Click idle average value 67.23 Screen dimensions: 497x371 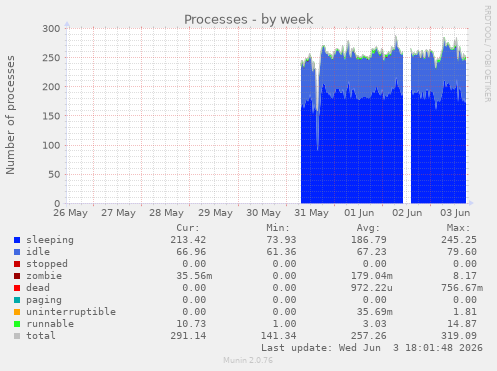pyautogui.click(x=372, y=252)
